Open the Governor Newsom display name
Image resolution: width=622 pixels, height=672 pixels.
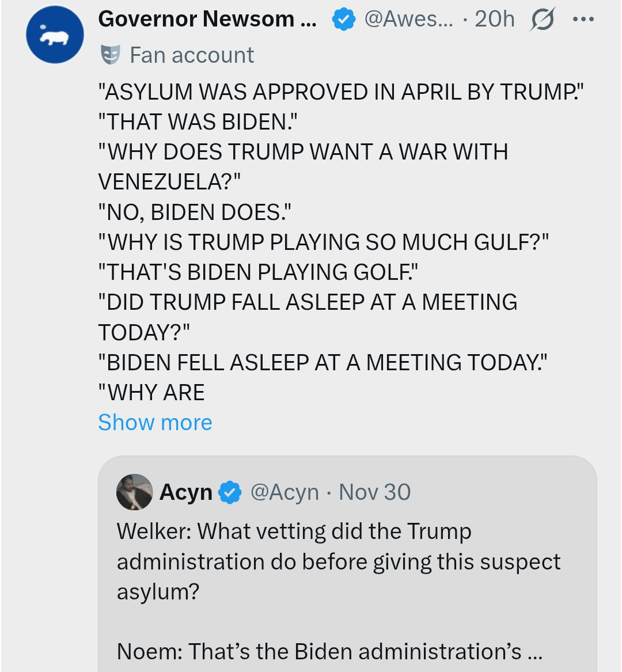point(207,20)
